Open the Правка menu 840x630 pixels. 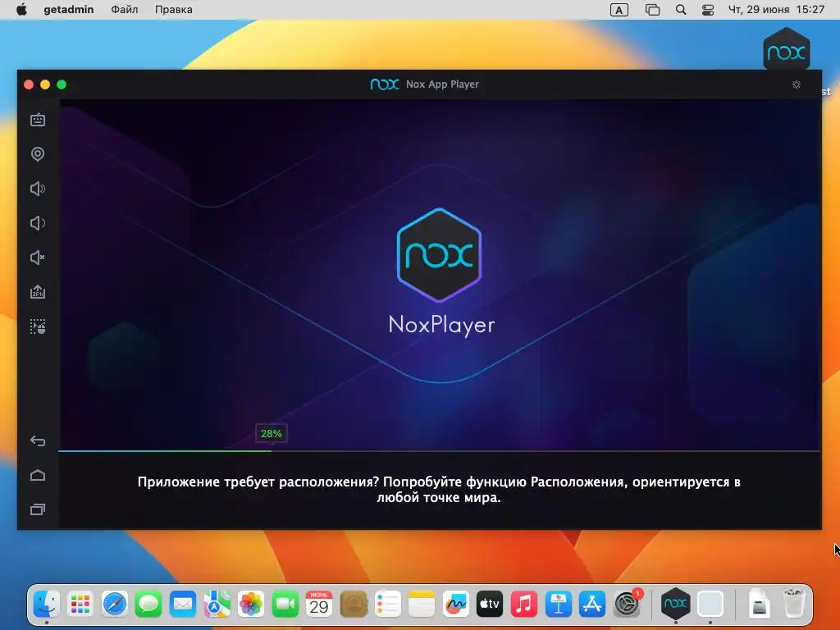pos(174,10)
